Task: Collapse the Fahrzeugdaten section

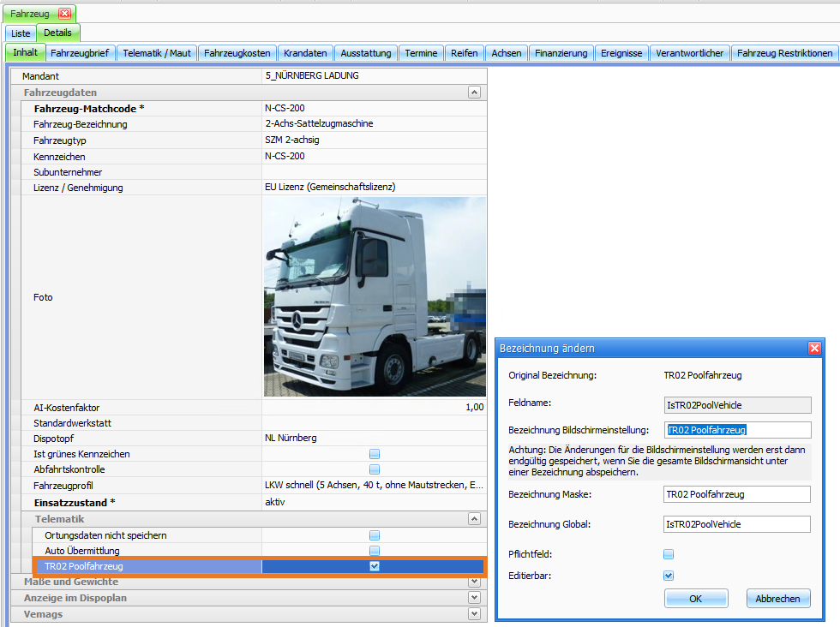Action: 474,92
